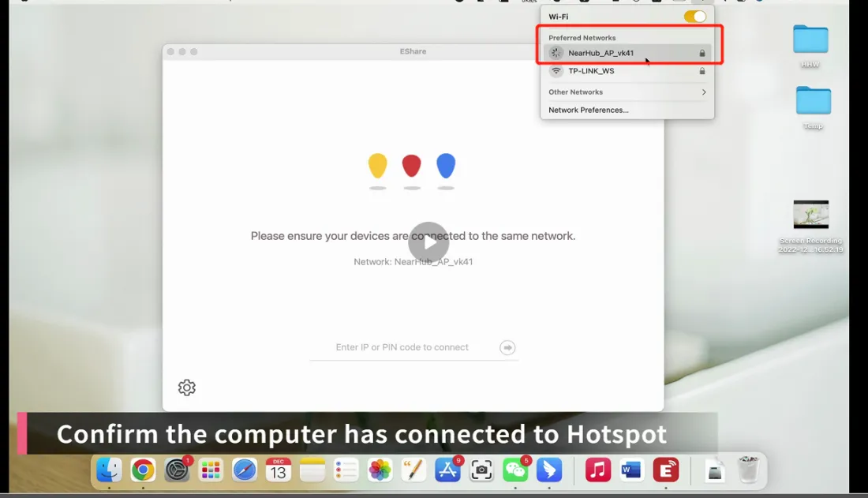Turn off the Wi-Fi switch
Viewport: 868px width, 498px height.
pos(694,17)
